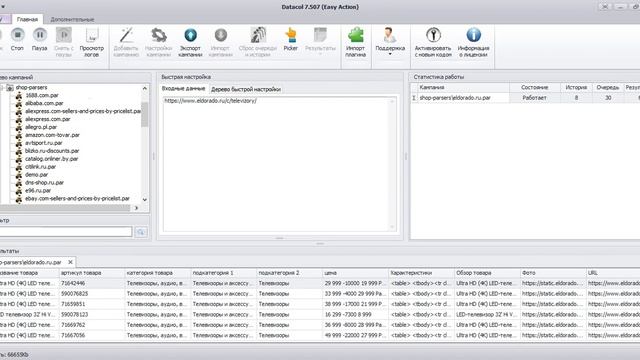The width and height of the screenshot is (640, 360).
Task: Collapse the shop-parsers tree folder
Action: tap(2, 87)
